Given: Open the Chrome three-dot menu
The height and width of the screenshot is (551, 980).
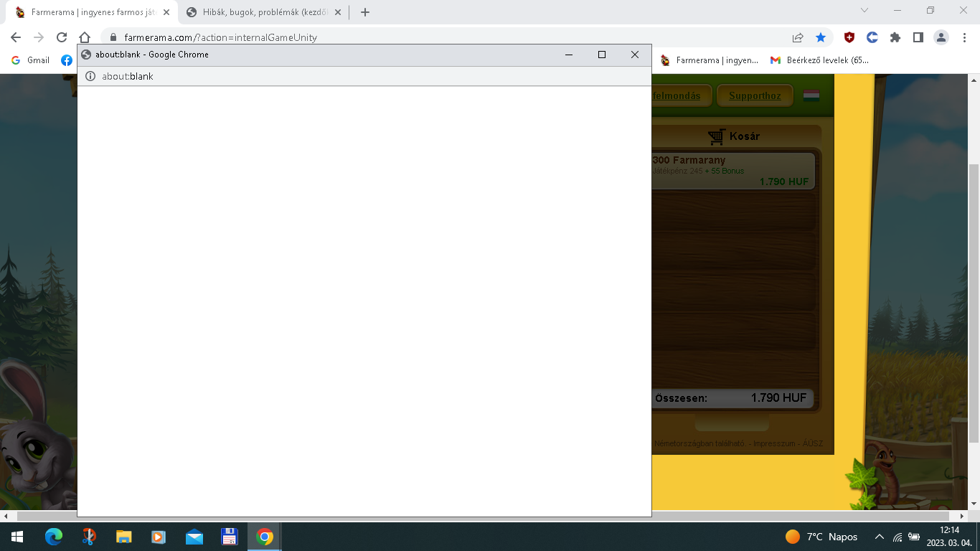Looking at the screenshot, I should (x=963, y=37).
